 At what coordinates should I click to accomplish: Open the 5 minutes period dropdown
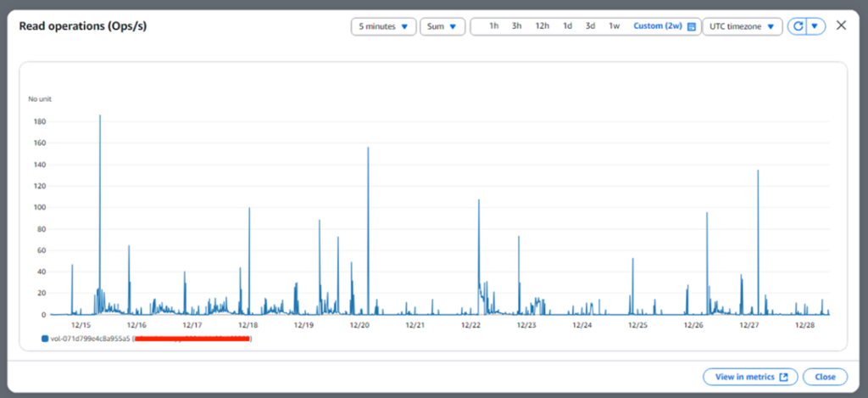click(383, 26)
